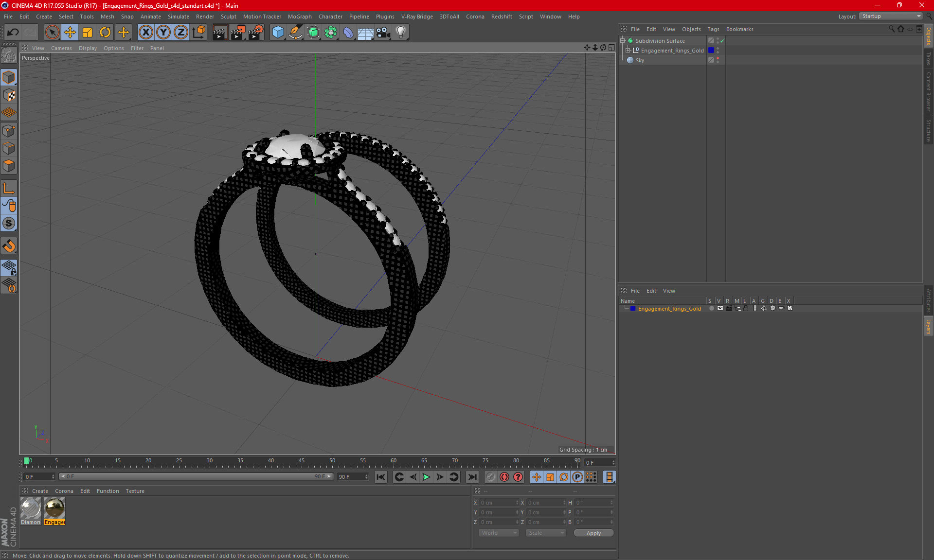Open the Bend deformer icon
Image resolution: width=934 pixels, height=560 pixels.
coord(348,33)
